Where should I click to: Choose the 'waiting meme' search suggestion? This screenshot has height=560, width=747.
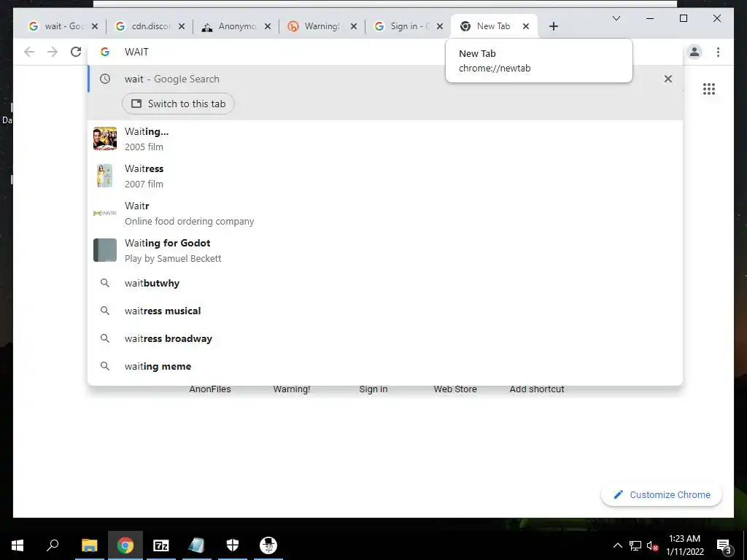(x=385, y=366)
